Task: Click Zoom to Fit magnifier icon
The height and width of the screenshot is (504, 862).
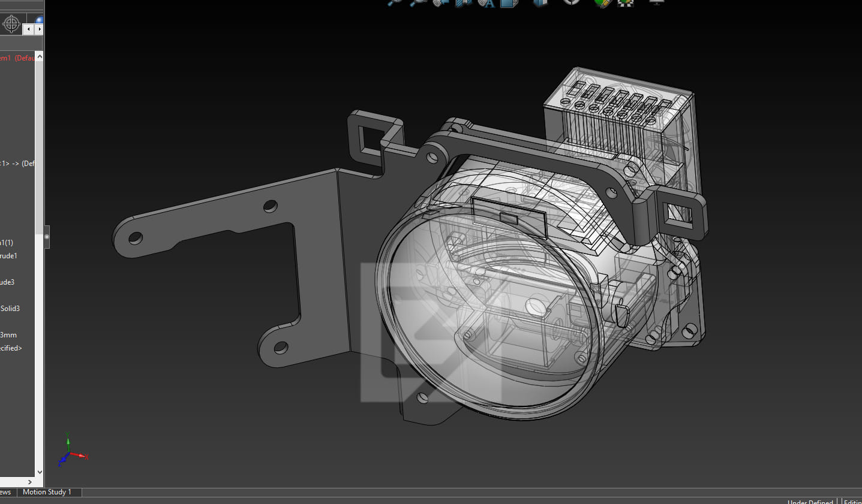Action: click(x=395, y=2)
